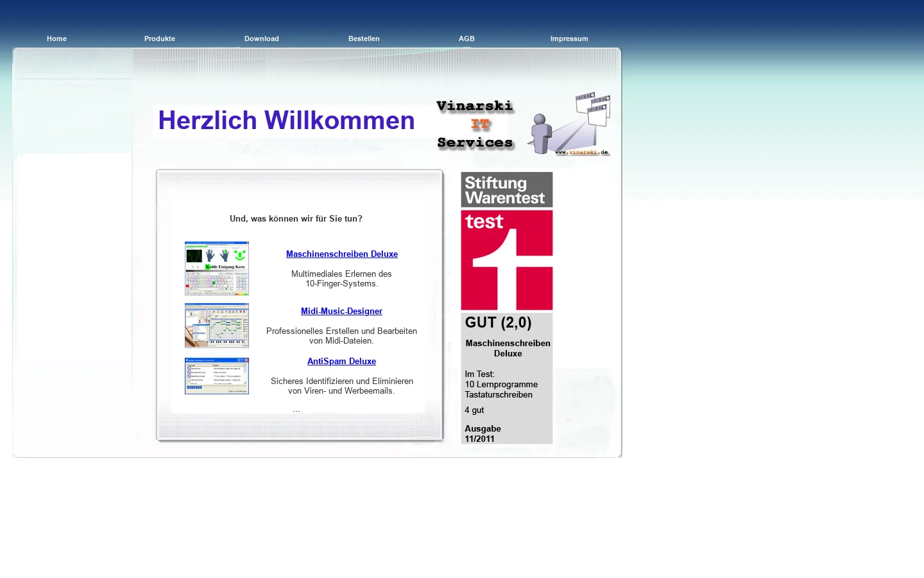Select Bestellen in the navigation bar
Screen dimensions: 924x578
(x=364, y=39)
